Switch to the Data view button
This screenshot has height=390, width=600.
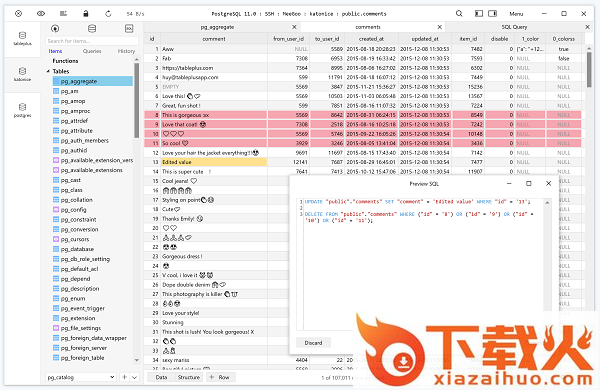[x=161, y=377]
